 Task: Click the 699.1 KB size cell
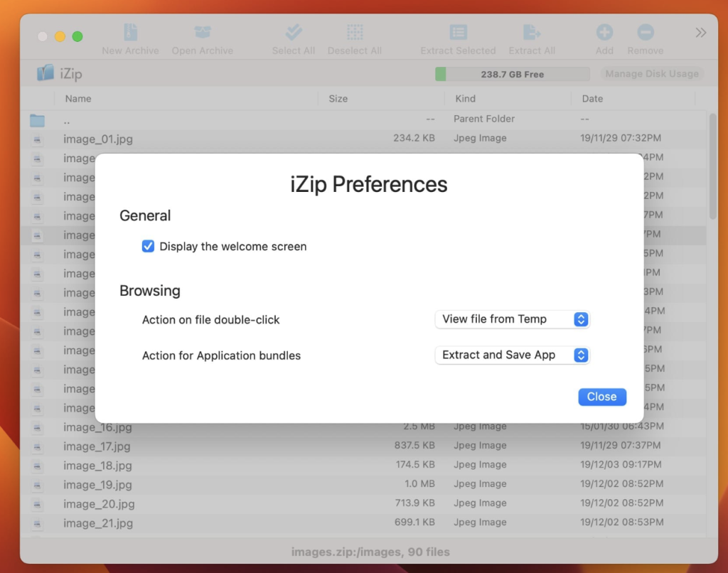click(x=414, y=522)
